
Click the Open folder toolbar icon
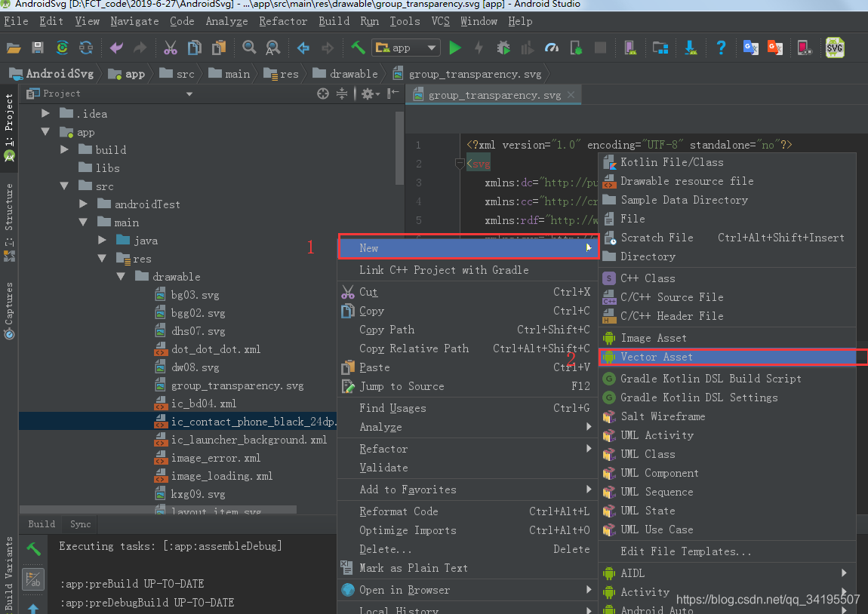point(14,48)
